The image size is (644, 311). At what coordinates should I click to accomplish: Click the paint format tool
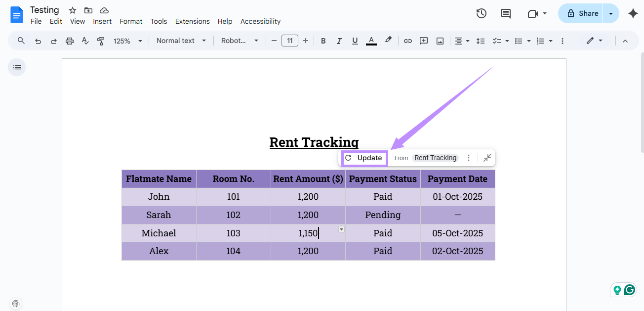(x=101, y=41)
